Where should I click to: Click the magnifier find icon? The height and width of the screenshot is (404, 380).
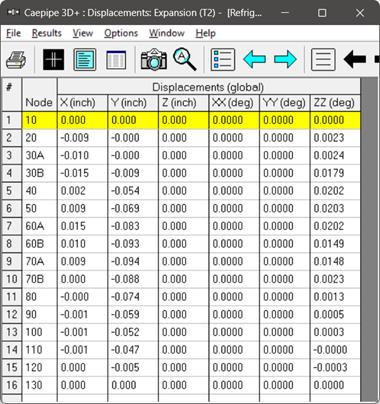[x=185, y=59]
